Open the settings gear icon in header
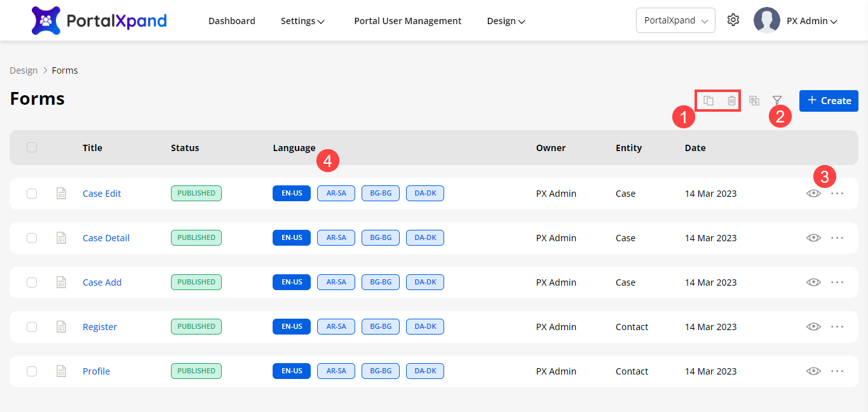Screen dimensions: 868x412 [733, 20]
